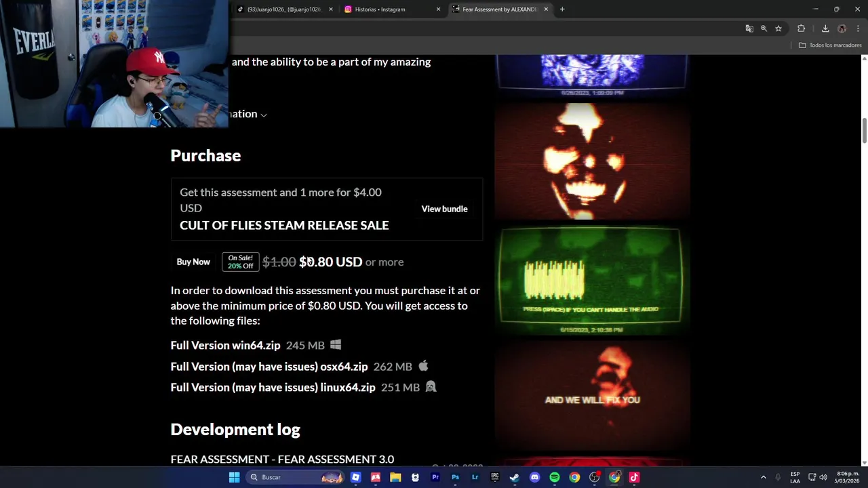Click the $0.80 USD sale price
The image size is (868, 488).
click(x=330, y=262)
